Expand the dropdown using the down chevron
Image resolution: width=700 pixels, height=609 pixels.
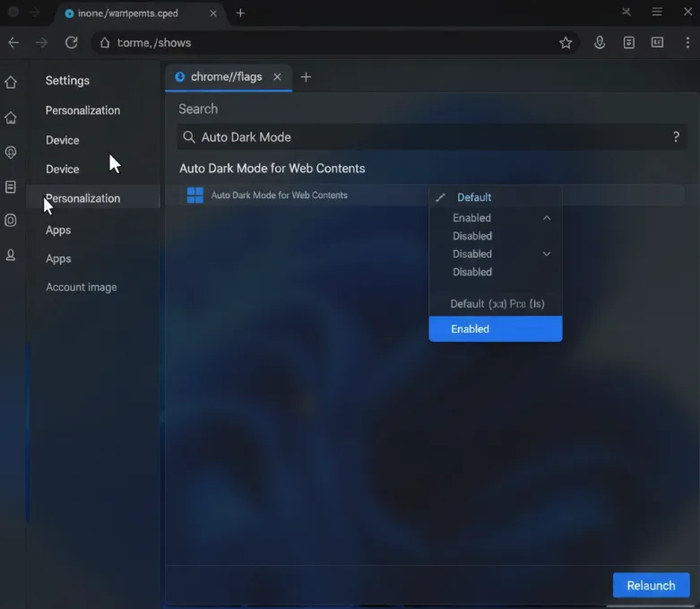pos(547,254)
